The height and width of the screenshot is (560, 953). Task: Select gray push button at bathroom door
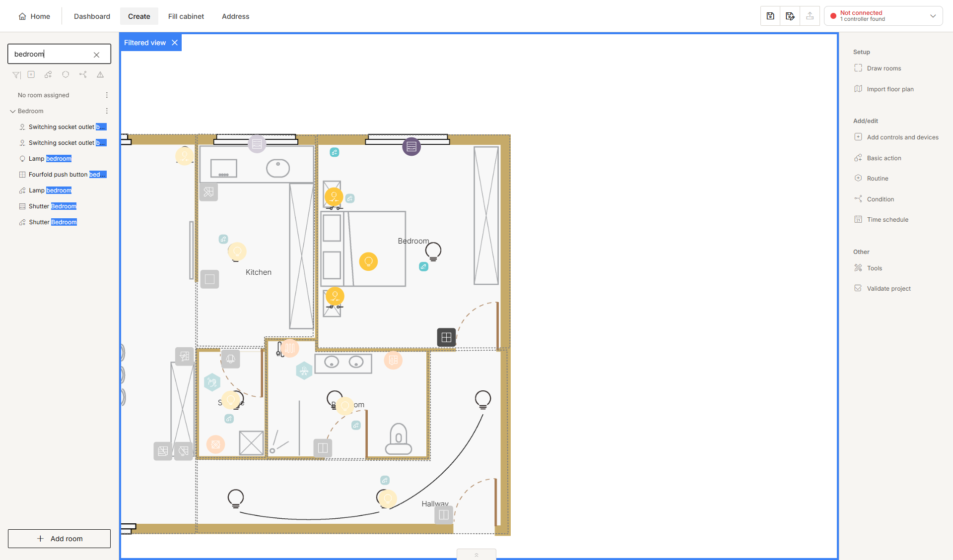[x=323, y=448]
